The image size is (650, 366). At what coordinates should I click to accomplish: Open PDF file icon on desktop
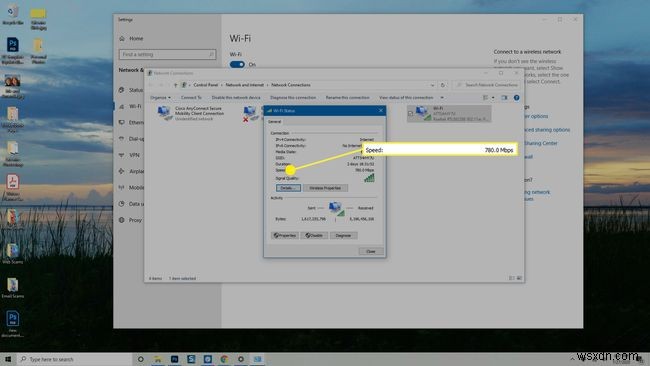click(x=12, y=187)
